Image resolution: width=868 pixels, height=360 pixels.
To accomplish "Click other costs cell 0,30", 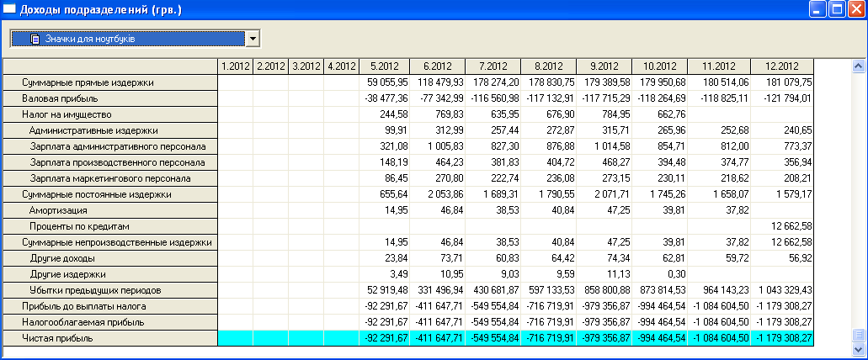I will pos(660,274).
